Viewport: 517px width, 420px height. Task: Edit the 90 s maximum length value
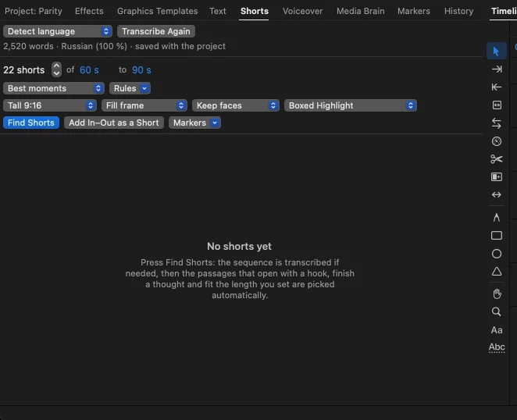pyautogui.click(x=141, y=70)
